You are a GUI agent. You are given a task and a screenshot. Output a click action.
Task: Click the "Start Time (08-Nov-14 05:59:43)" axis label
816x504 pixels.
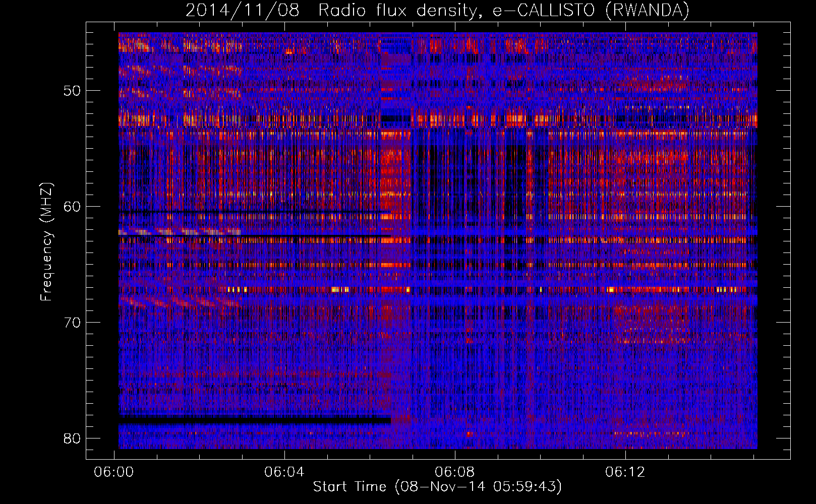click(x=437, y=487)
